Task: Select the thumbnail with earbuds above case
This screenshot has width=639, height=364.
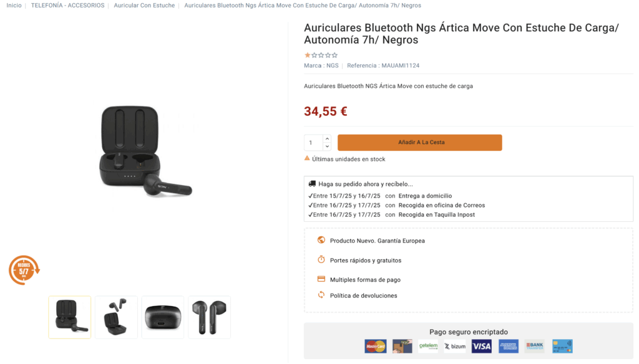Action: [116, 317]
